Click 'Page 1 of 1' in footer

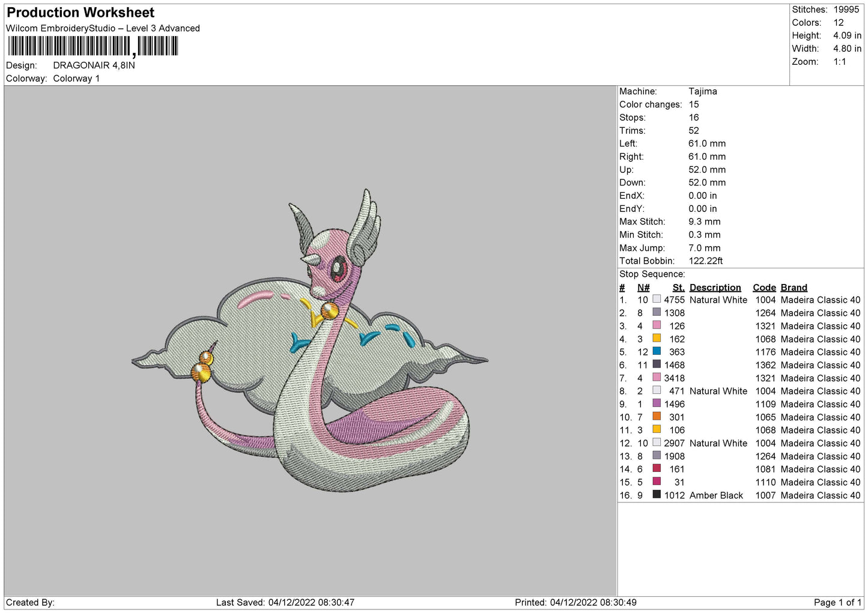(x=837, y=602)
